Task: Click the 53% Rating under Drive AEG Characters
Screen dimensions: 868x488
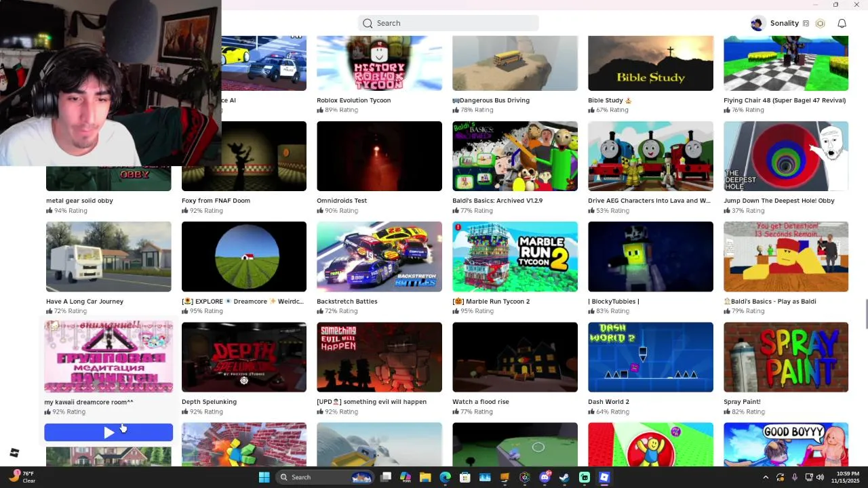Action: (608, 211)
